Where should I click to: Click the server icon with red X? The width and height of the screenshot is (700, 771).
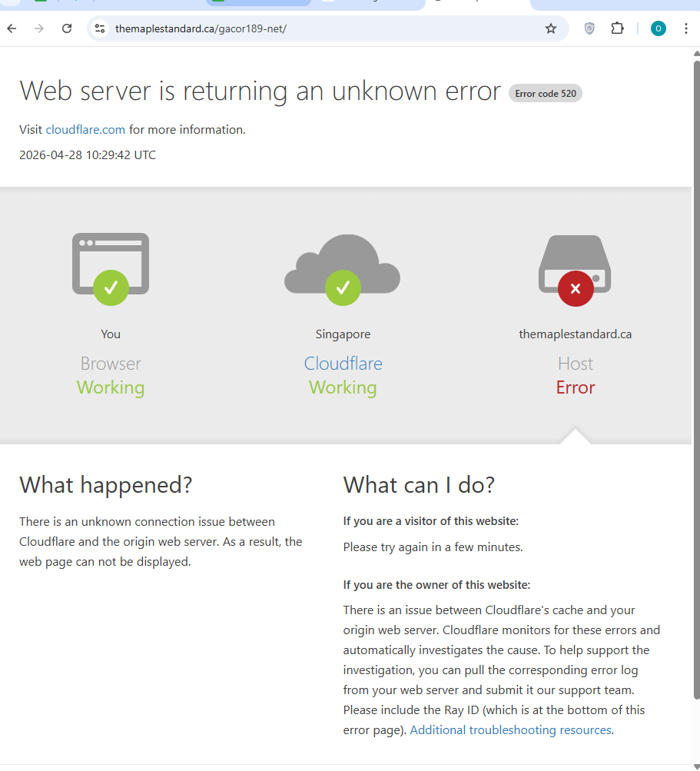coord(576,271)
